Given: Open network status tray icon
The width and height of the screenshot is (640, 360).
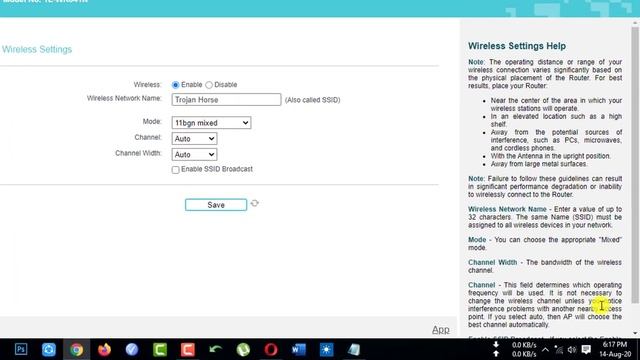Looking at the screenshot, I should [559, 350].
